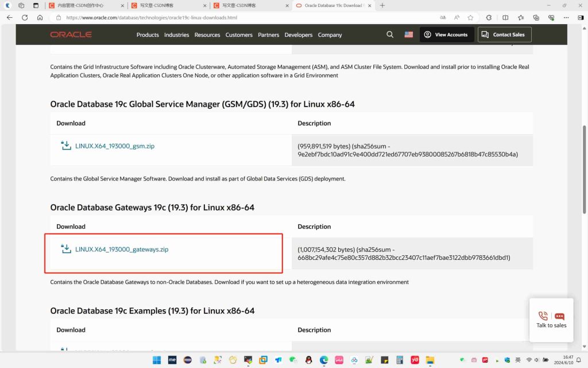This screenshot has width=588, height=368.
Task: Open the new tab plus button
Action: pyautogui.click(x=382, y=6)
